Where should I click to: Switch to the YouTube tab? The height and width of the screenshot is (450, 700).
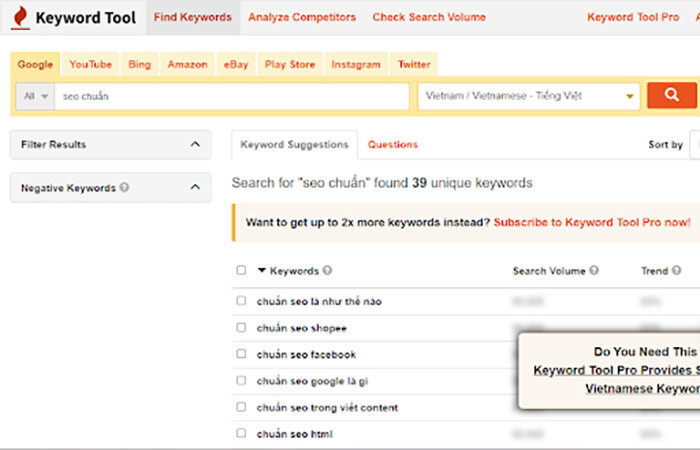pyautogui.click(x=91, y=64)
